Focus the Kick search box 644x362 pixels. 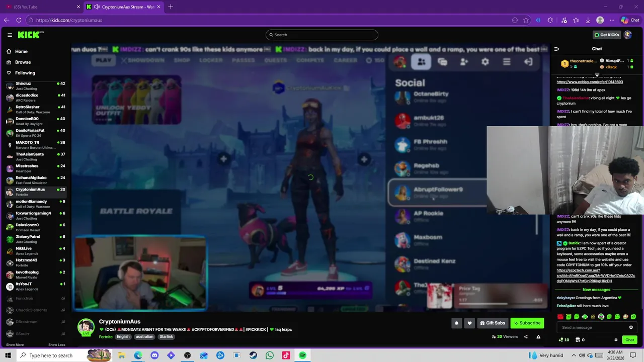tap(322, 35)
